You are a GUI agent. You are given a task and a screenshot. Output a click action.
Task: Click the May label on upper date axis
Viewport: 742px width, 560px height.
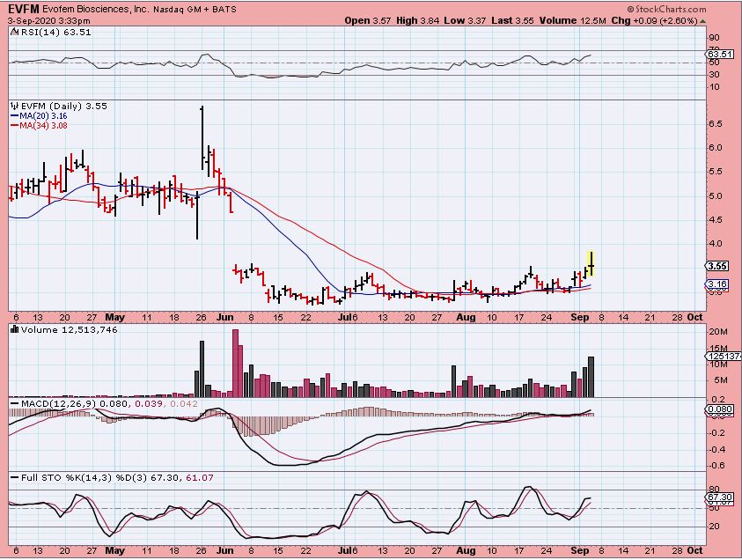pyautogui.click(x=114, y=317)
